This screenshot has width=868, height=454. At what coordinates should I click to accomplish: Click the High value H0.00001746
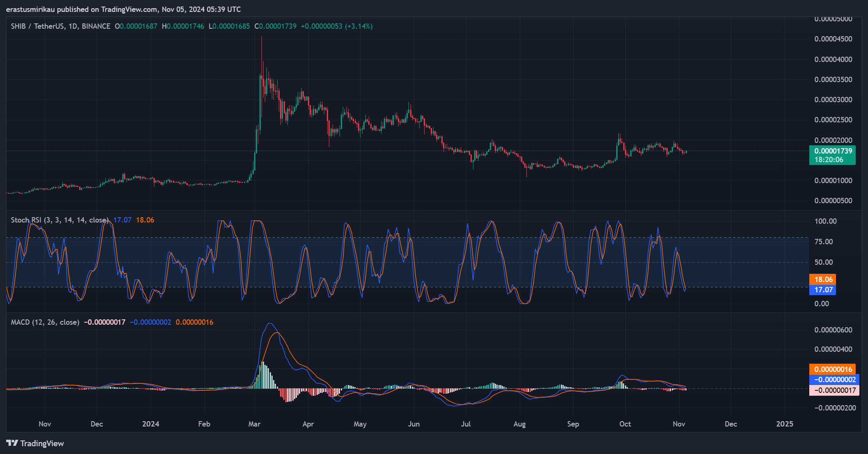pyautogui.click(x=183, y=26)
